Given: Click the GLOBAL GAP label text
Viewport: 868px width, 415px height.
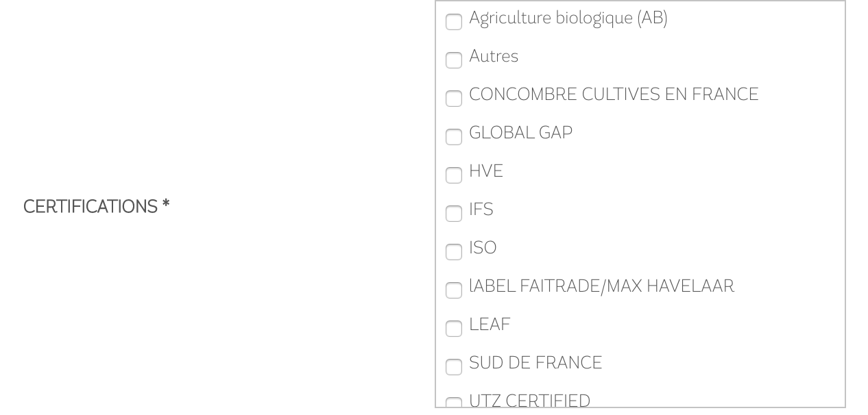Looking at the screenshot, I should [520, 133].
